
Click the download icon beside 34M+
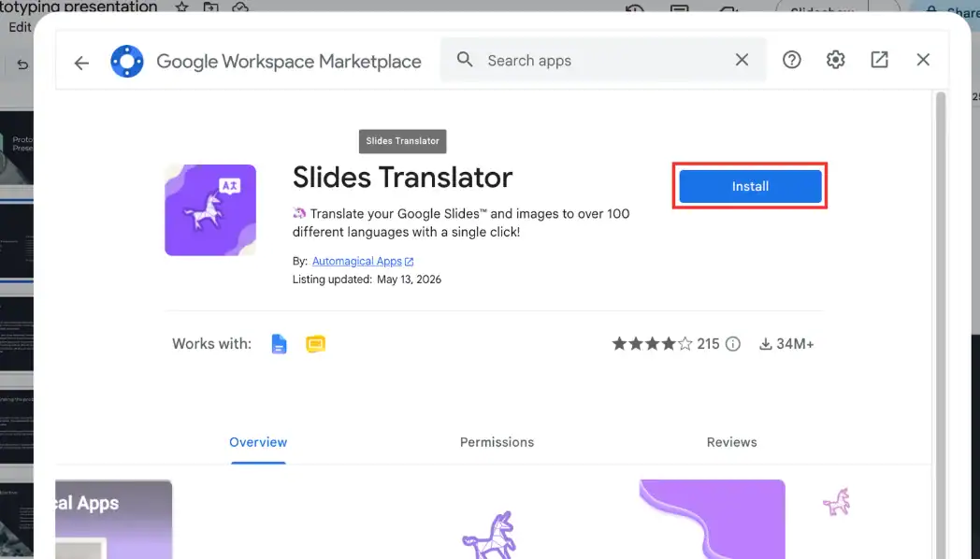(766, 344)
